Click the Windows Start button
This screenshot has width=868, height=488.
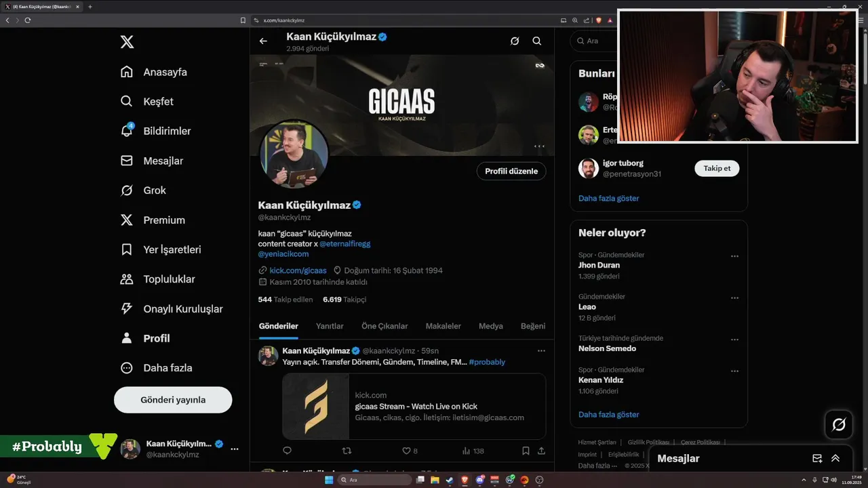329,480
